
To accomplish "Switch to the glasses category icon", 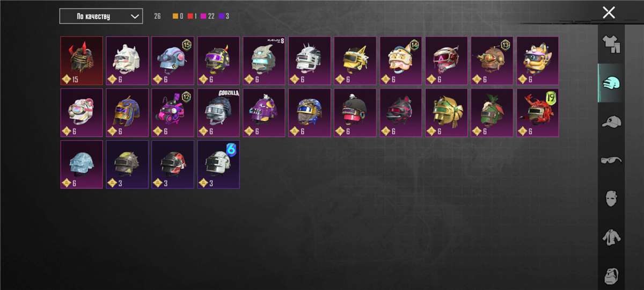I will coord(611,161).
